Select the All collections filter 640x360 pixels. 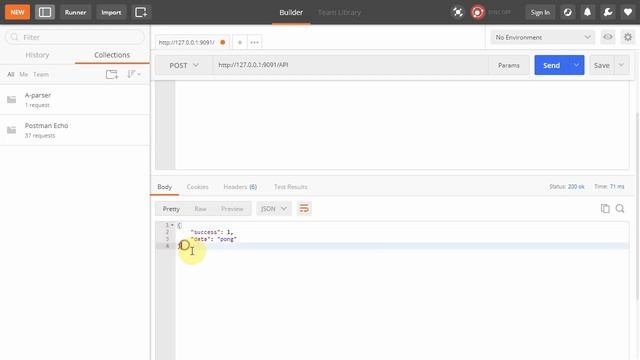11,74
